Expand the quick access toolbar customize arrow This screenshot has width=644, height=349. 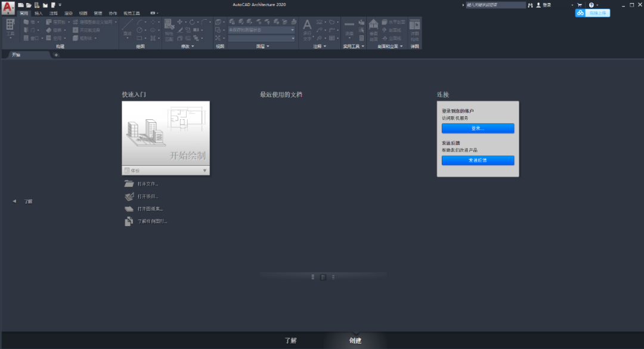[x=60, y=5]
